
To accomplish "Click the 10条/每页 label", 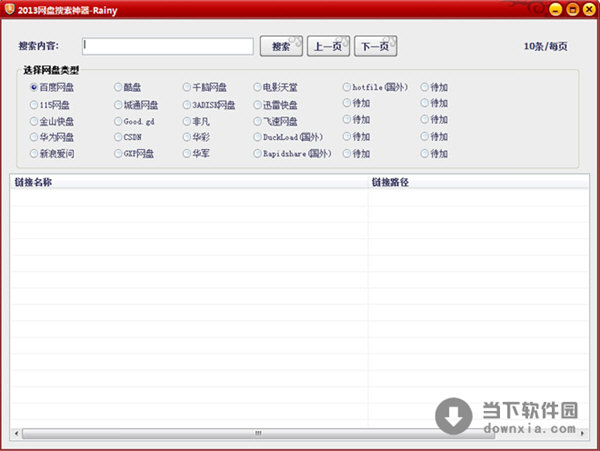I will point(545,46).
